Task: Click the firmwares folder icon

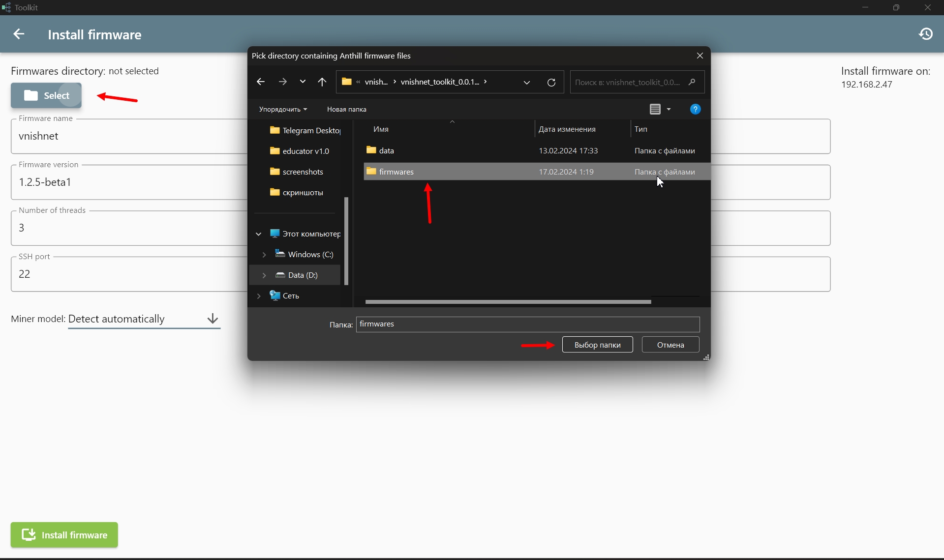Action: pyautogui.click(x=371, y=171)
